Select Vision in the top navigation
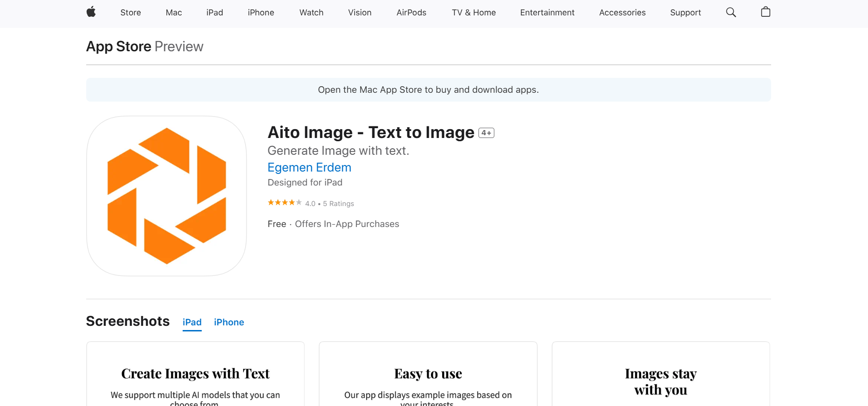The image size is (868, 406). click(360, 13)
